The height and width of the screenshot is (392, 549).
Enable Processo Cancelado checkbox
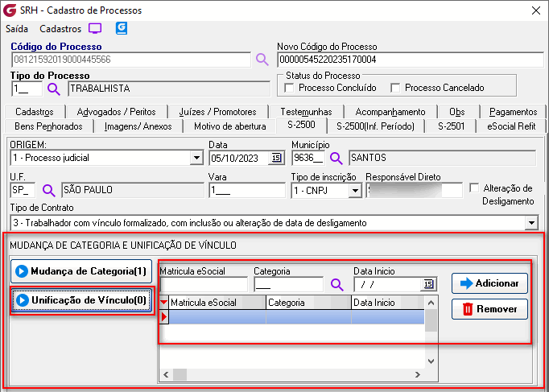pos(395,88)
